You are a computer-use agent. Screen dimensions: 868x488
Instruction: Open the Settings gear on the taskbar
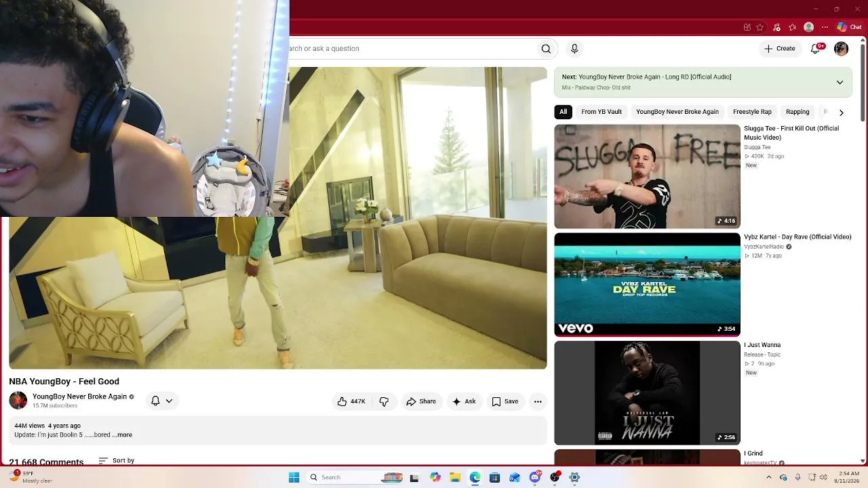[x=574, y=477]
